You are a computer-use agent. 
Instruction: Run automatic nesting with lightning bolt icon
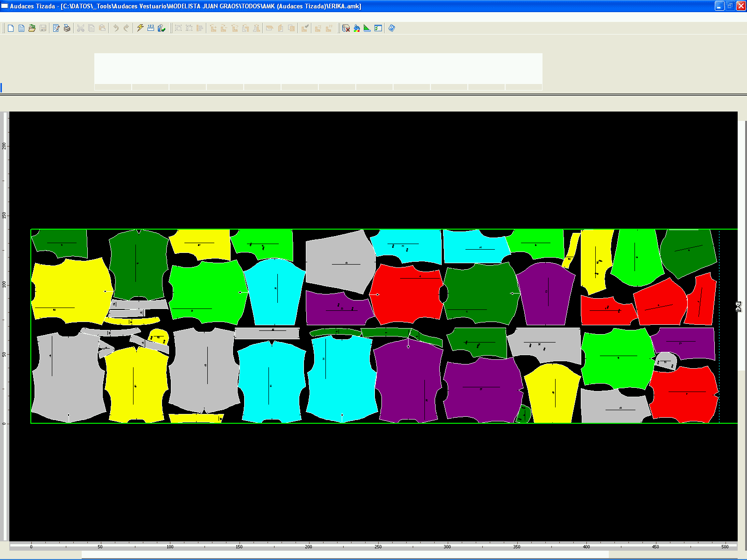pos(140,28)
